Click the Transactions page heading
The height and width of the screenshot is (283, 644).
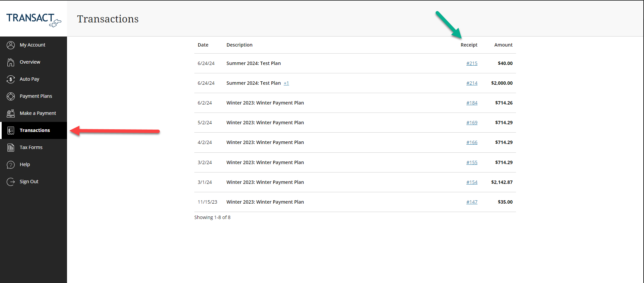pyautogui.click(x=108, y=19)
